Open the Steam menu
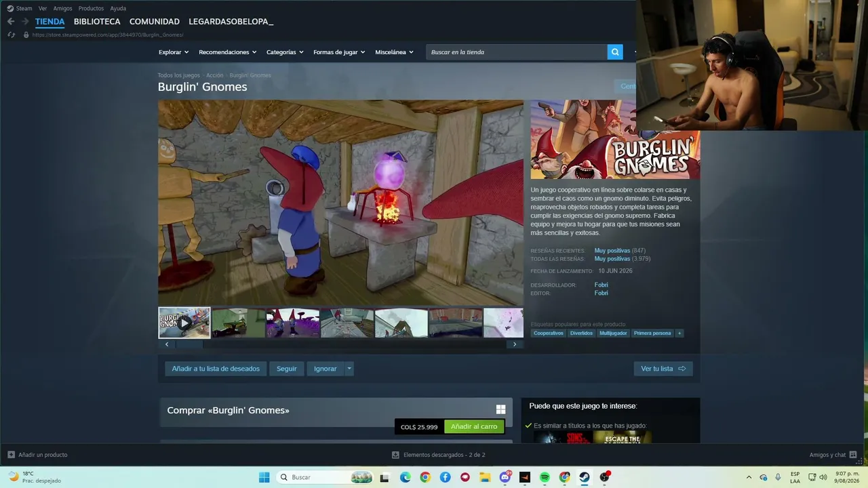Image resolution: width=868 pixels, height=488 pixels. click(x=24, y=8)
